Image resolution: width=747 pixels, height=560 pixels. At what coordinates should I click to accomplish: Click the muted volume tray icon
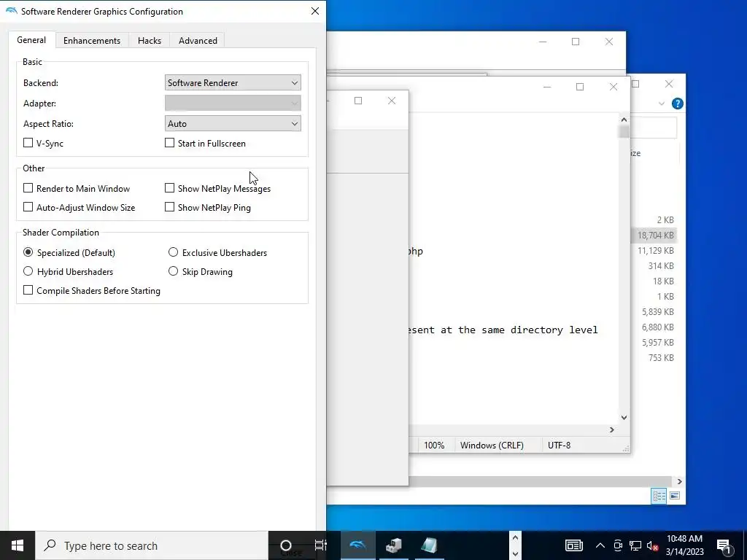[652, 545]
